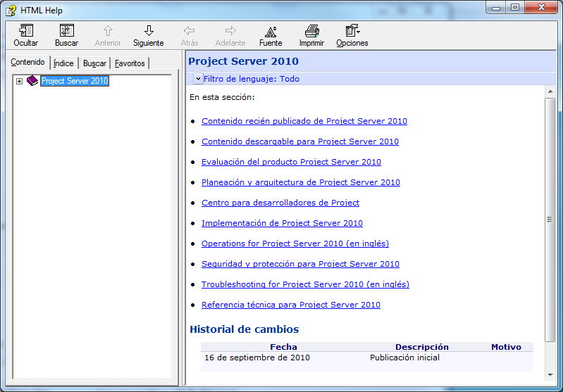Expand the Project Server 2010 tree node

20,81
